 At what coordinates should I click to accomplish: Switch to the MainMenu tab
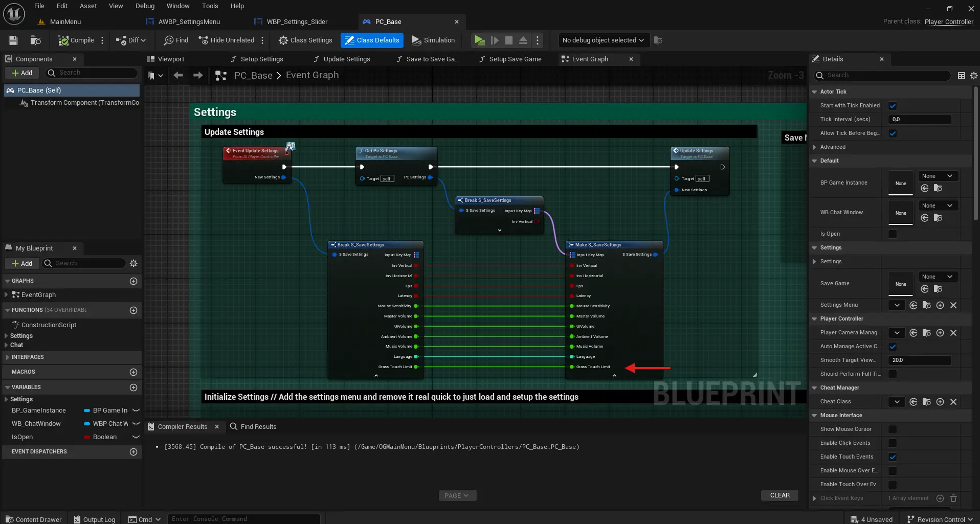tap(65, 22)
